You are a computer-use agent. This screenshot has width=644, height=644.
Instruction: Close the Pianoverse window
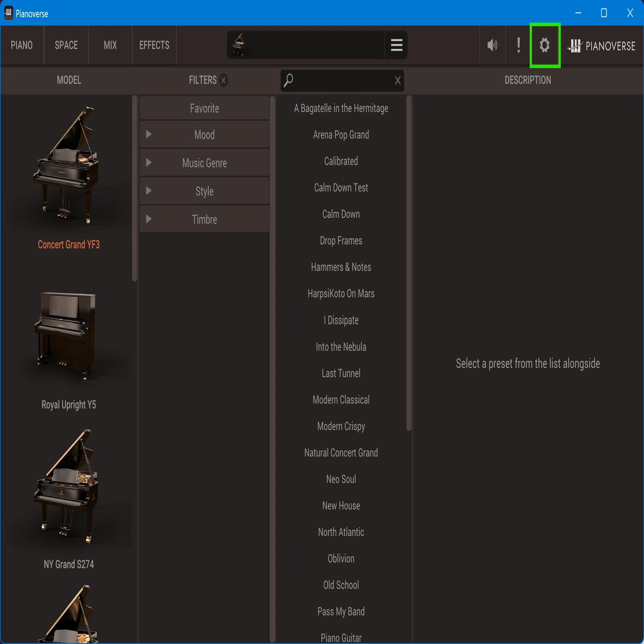[x=630, y=13]
